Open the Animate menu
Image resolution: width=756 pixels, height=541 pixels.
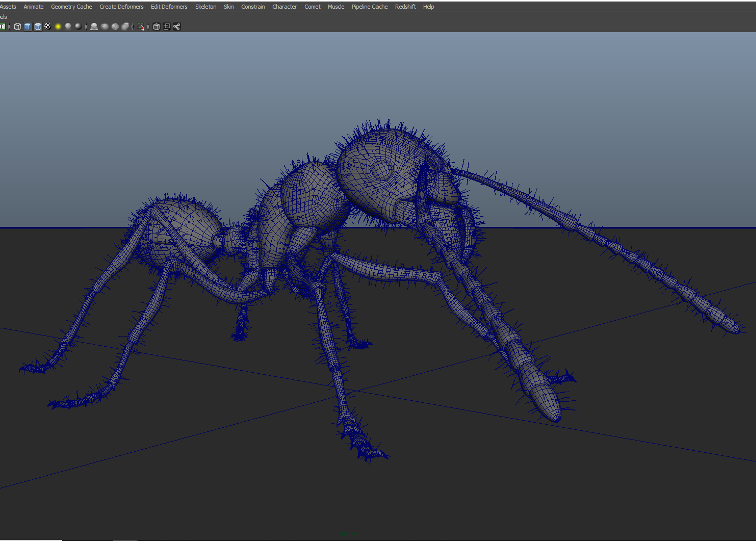33,7
